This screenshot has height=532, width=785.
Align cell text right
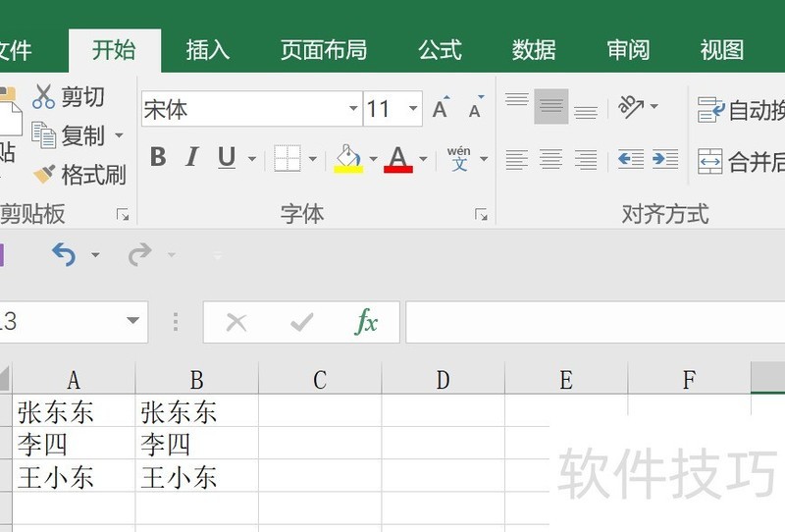click(585, 160)
